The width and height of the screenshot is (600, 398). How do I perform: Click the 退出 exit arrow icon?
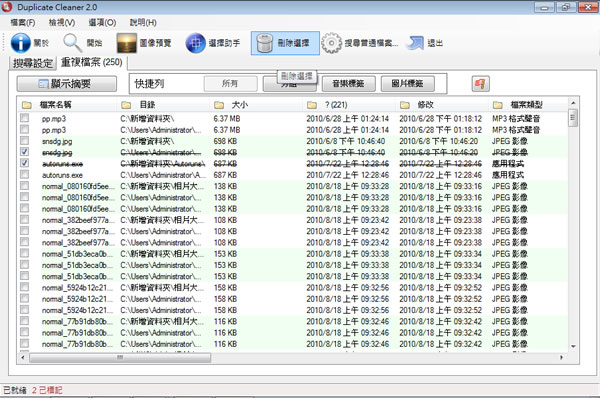415,43
